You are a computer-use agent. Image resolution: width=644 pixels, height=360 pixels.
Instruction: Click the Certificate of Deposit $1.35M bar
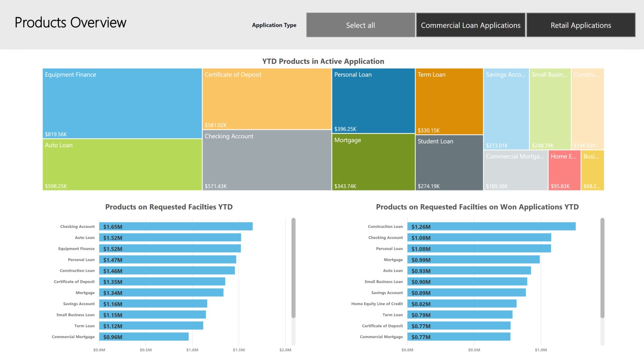point(162,281)
